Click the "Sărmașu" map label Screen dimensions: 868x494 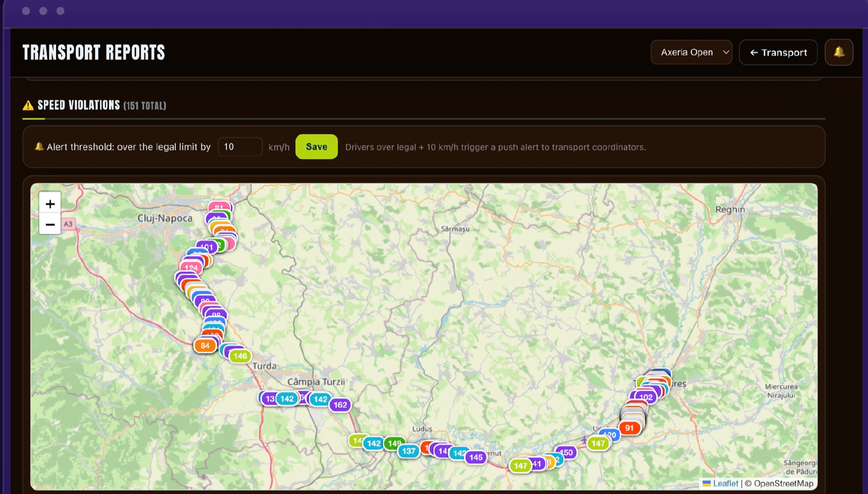click(455, 229)
